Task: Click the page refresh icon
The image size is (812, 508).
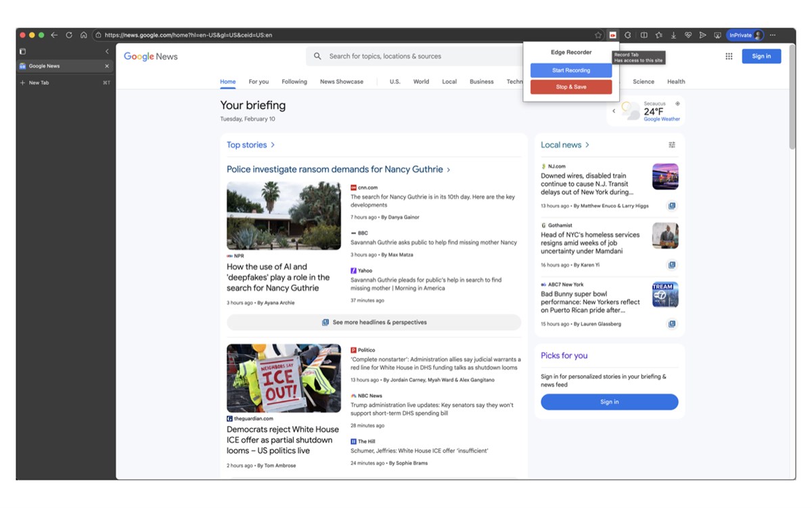Action: (69, 35)
